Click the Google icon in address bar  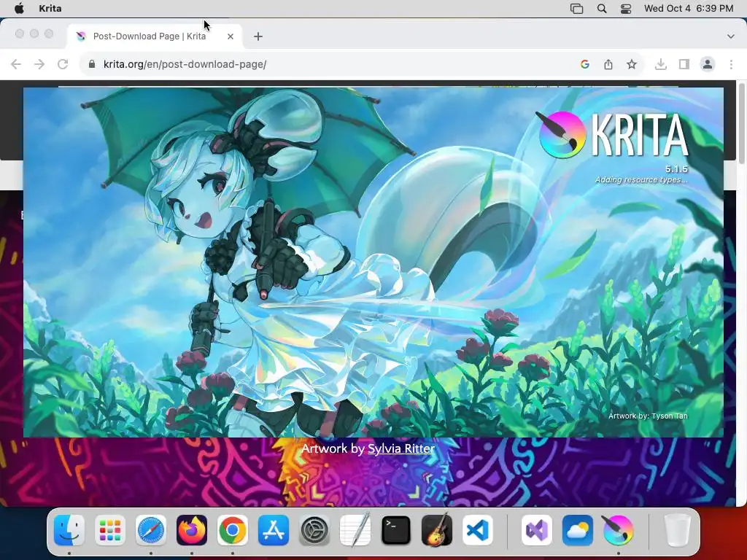point(585,64)
